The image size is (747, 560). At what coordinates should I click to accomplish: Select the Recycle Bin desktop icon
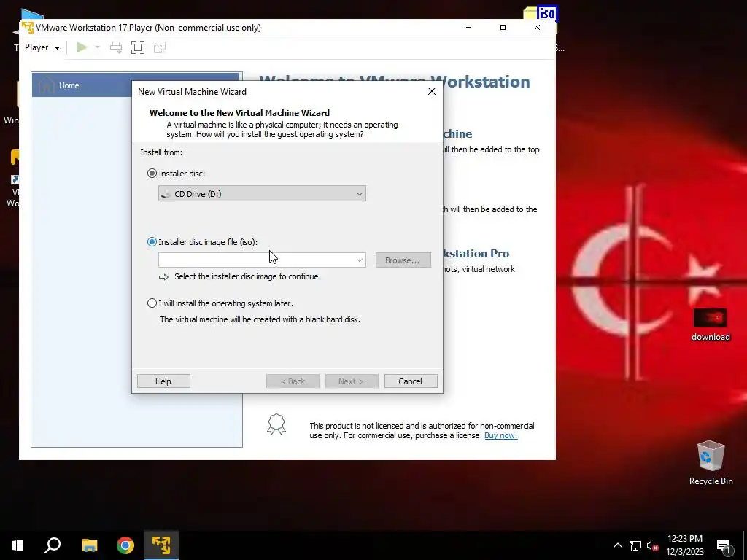pos(711,463)
